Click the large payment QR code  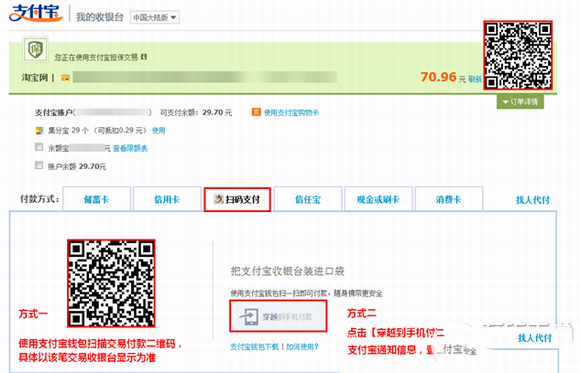coord(111,283)
